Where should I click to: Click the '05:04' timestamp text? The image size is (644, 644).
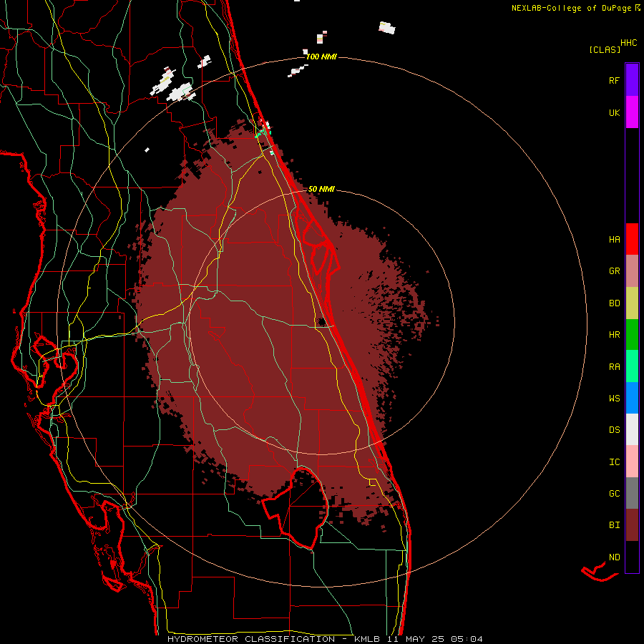coord(466,639)
